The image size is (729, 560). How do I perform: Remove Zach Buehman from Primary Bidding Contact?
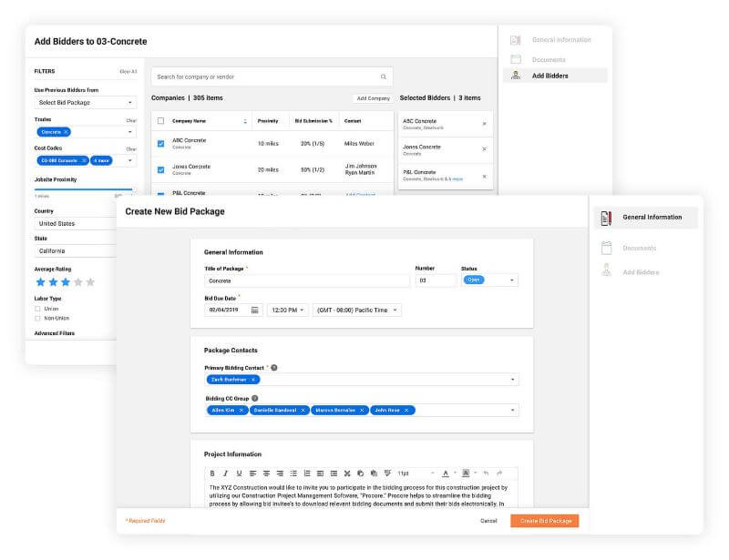pos(253,380)
